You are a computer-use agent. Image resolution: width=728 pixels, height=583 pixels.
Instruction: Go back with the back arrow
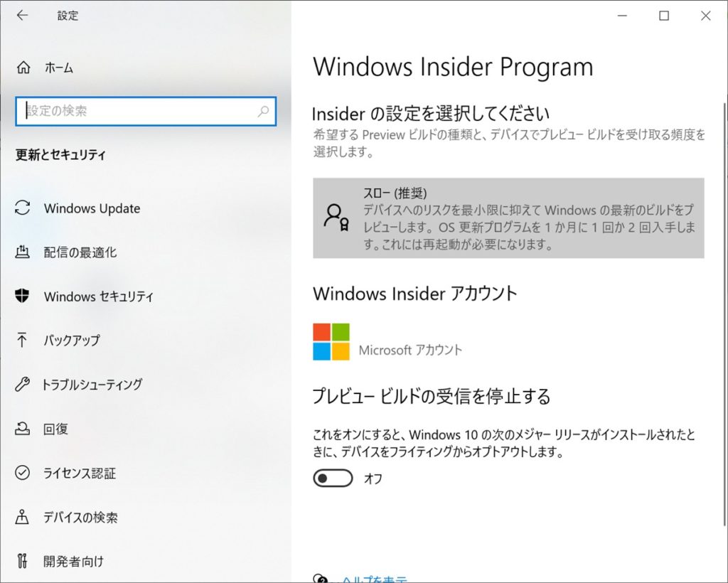[22, 16]
